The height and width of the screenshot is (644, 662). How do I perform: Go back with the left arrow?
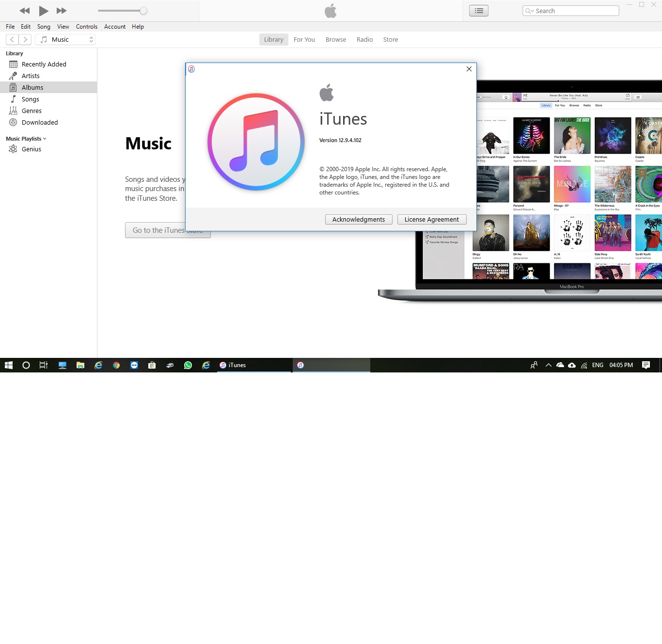12,40
